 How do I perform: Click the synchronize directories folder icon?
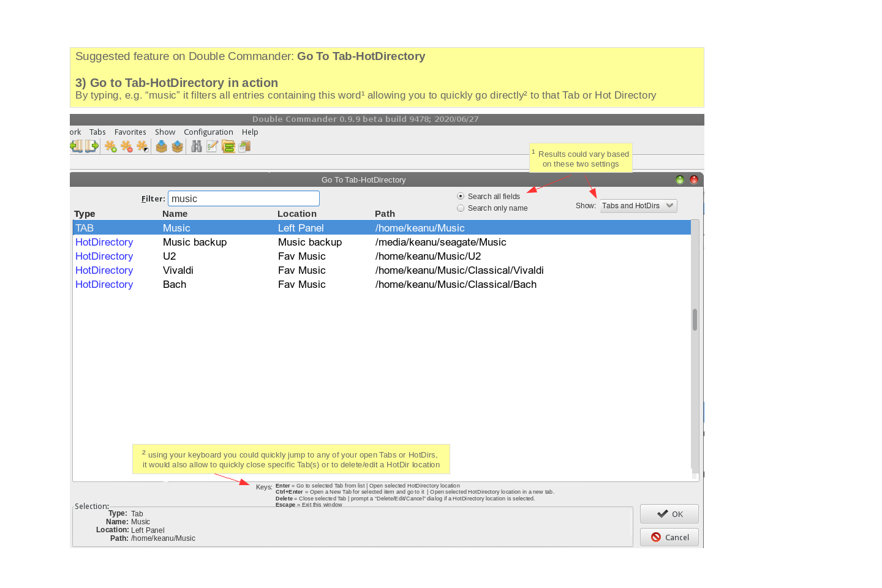point(228,146)
